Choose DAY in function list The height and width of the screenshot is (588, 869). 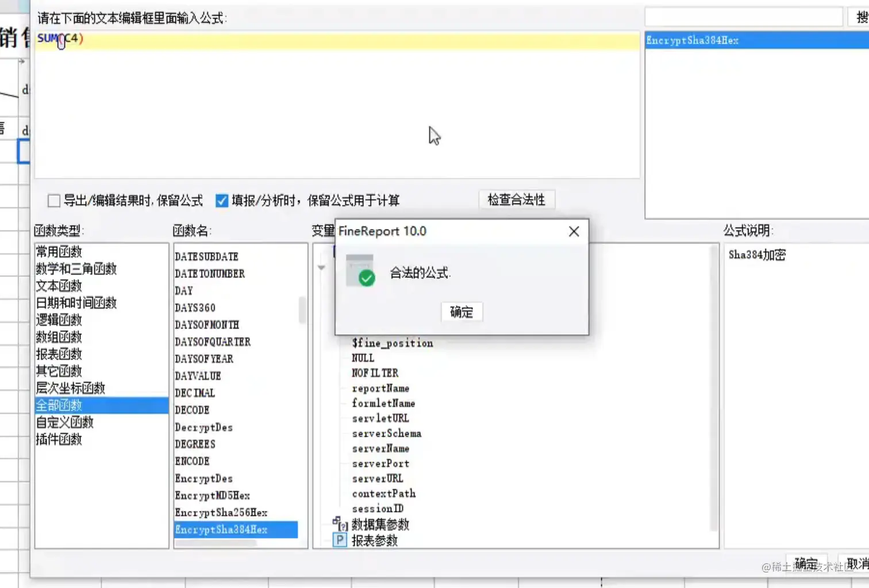[x=236, y=291]
